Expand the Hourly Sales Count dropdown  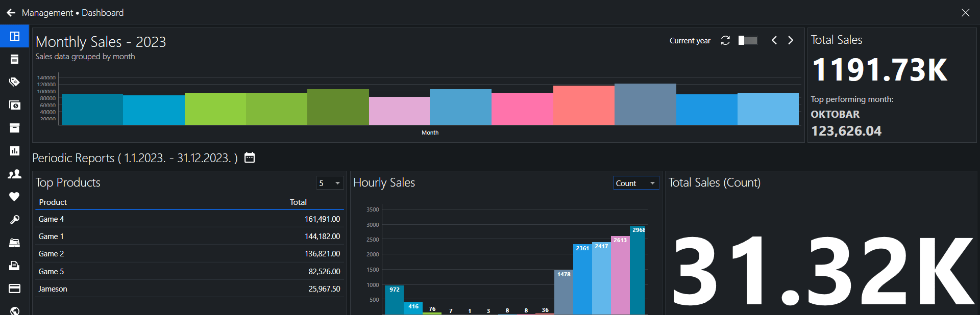(x=635, y=183)
